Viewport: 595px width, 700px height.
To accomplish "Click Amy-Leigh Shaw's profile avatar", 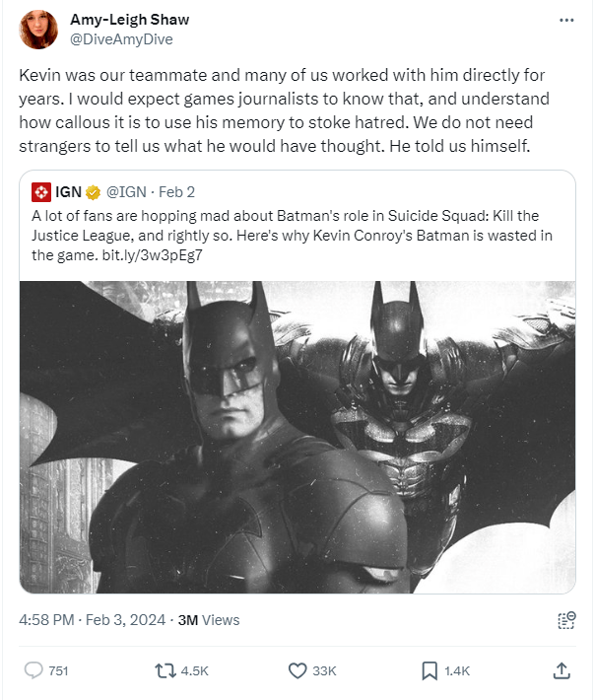I will (x=39, y=31).
